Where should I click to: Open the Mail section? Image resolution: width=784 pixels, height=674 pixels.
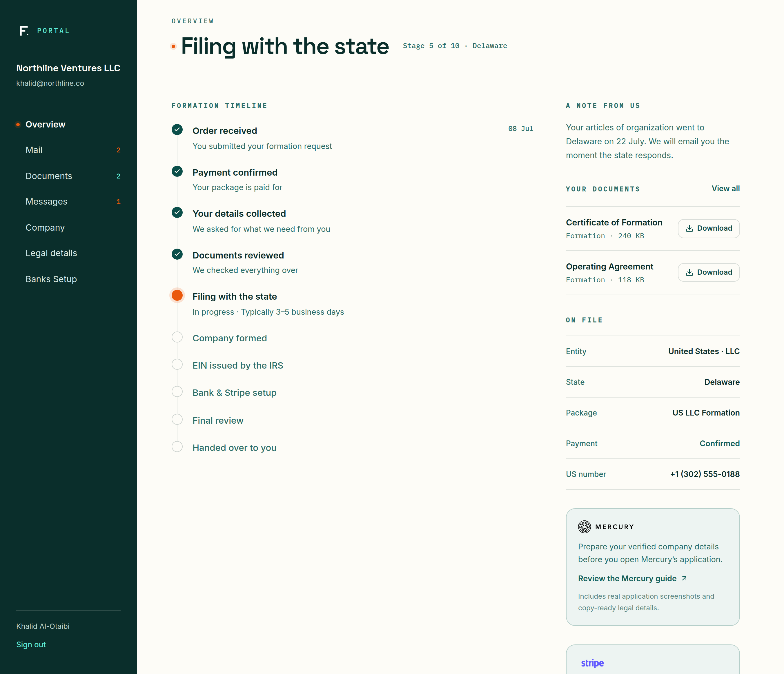point(34,150)
